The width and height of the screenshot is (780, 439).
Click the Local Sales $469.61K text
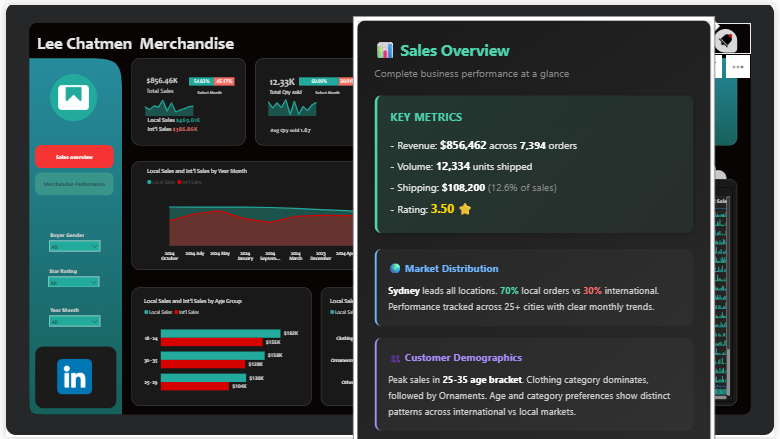174,120
